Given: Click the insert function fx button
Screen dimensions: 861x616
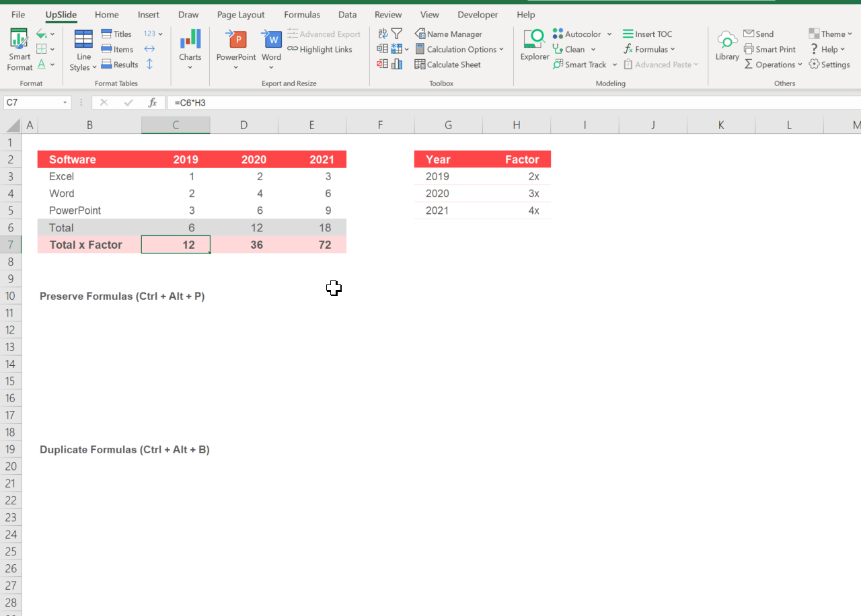Looking at the screenshot, I should click(153, 103).
